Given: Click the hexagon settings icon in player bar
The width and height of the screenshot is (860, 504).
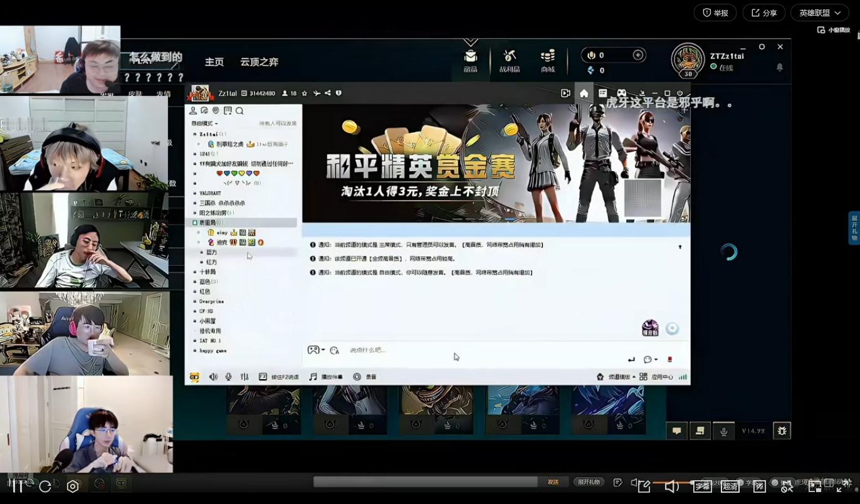Looking at the screenshot, I should coord(73,486).
